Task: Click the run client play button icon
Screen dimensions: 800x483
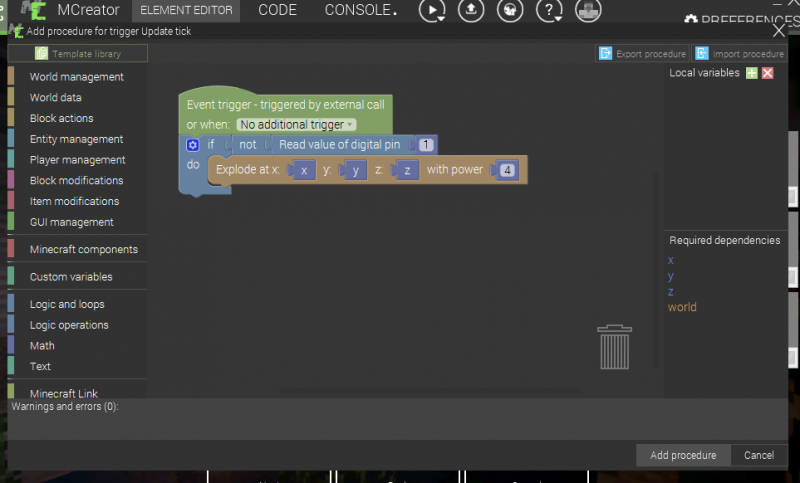Action: 432,10
